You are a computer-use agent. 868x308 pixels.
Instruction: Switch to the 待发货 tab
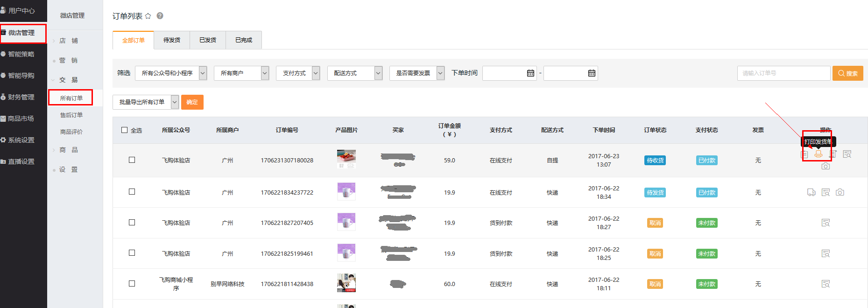[x=172, y=40]
